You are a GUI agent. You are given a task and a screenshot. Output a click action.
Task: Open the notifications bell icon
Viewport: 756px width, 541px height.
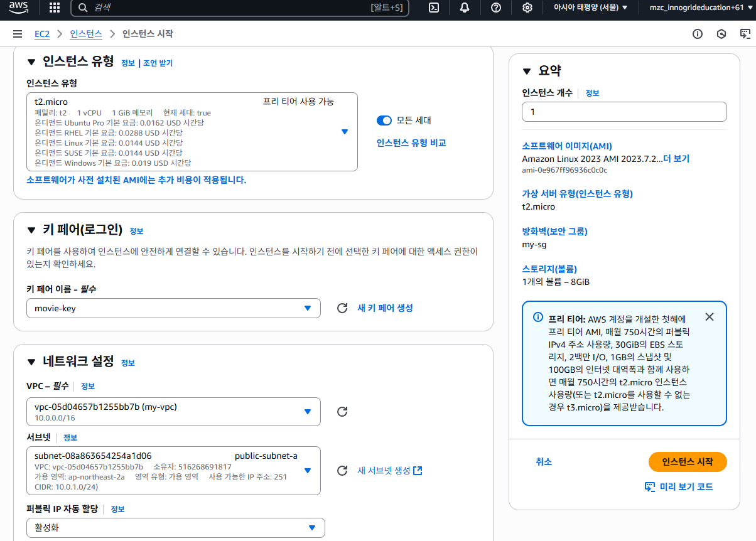pyautogui.click(x=465, y=8)
